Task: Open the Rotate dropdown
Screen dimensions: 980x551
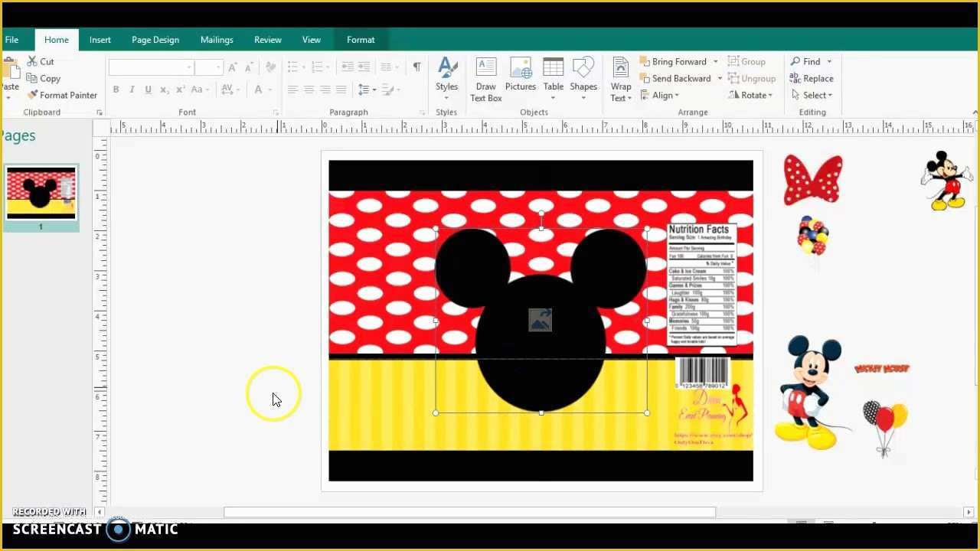Action: [x=750, y=95]
